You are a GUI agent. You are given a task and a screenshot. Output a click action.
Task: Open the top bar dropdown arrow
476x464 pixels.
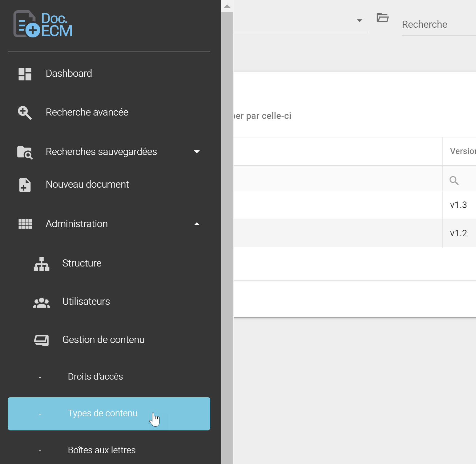[359, 21]
